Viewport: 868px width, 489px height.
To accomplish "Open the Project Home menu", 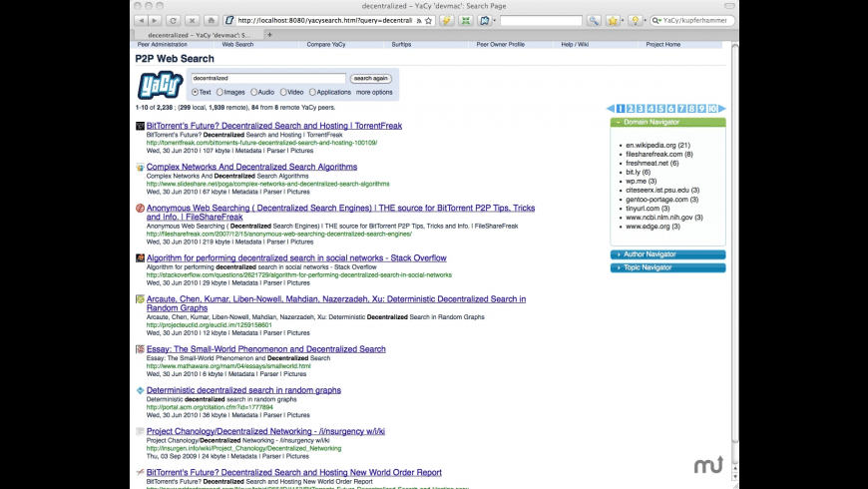I will point(663,44).
